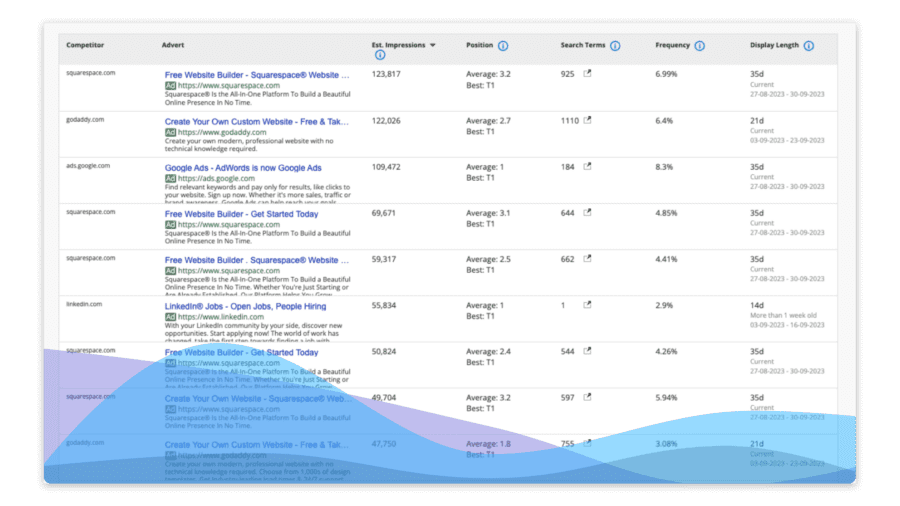Open 'Free Website Builder - Squarespace® Website' advert with 123,817 impressions
The width and height of the screenshot is (900, 506).
point(257,75)
